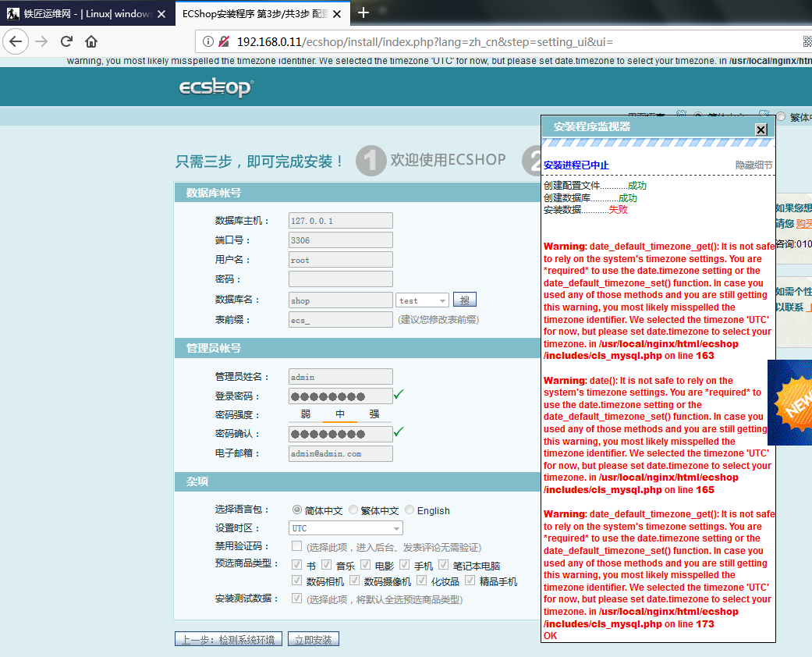Screen dimensions: 812x657
Task: Click the 表前缀 ecs_ input field
Action: (x=341, y=320)
